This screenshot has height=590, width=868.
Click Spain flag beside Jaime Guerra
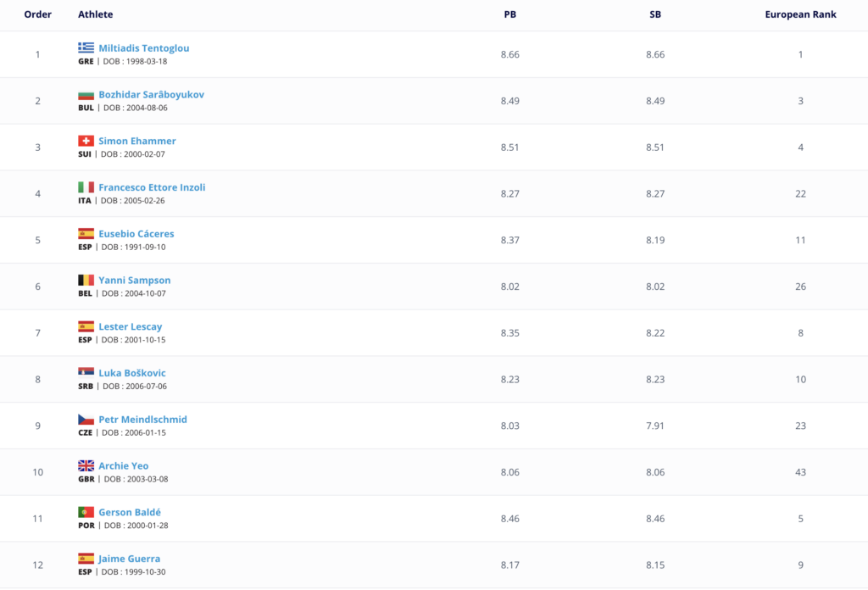tap(86, 559)
